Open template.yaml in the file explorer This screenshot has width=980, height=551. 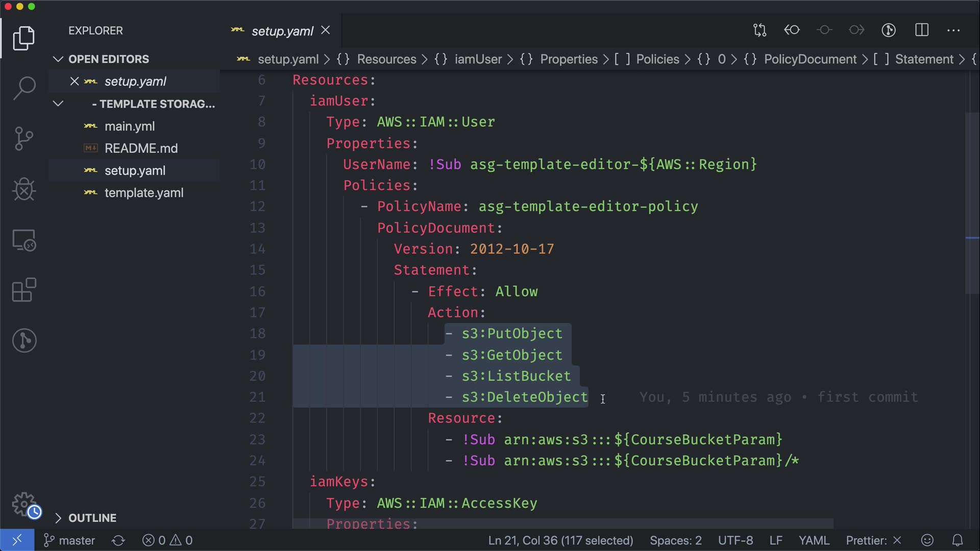[x=143, y=193]
